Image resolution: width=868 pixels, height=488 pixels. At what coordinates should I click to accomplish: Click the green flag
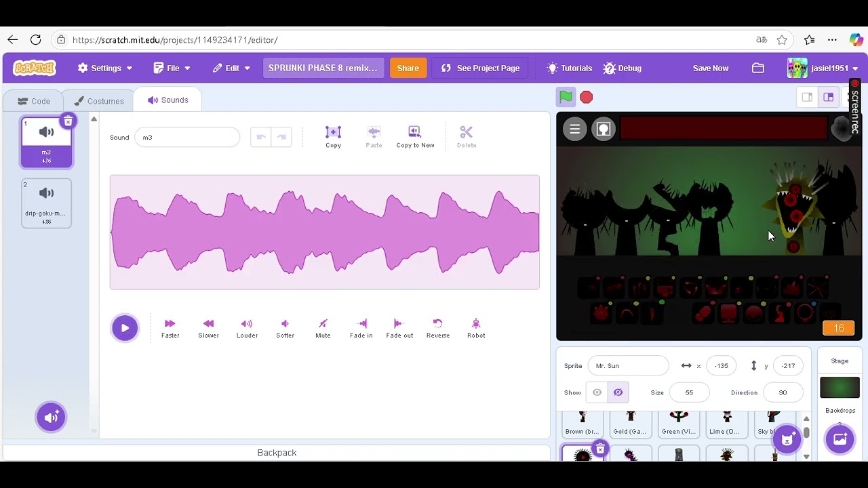[566, 97]
